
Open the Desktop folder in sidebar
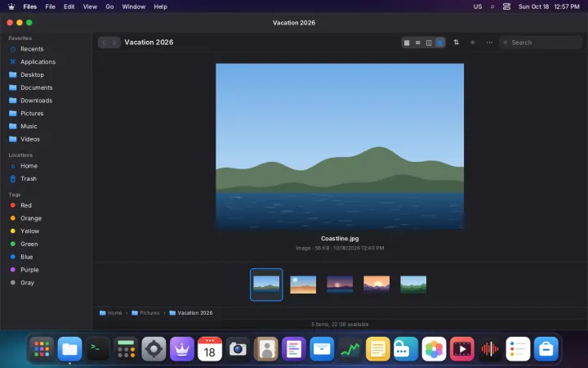[46, 74]
